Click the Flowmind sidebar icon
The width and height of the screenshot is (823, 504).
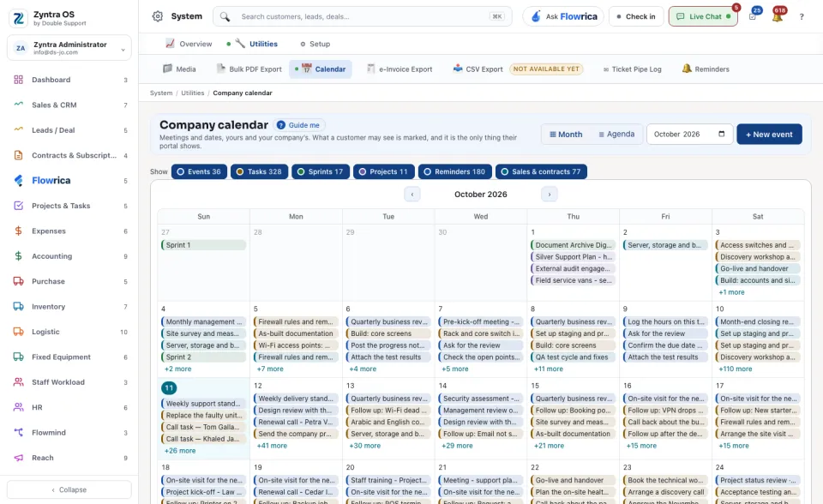coord(18,433)
